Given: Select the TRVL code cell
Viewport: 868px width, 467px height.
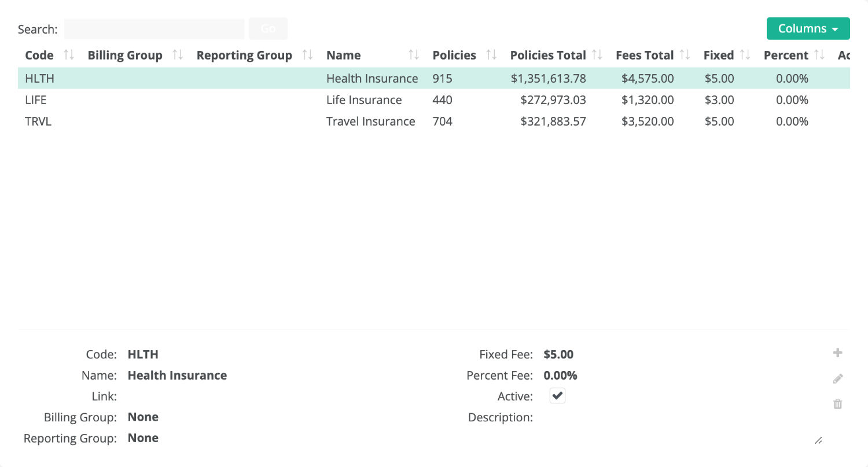Looking at the screenshot, I should 38,121.
